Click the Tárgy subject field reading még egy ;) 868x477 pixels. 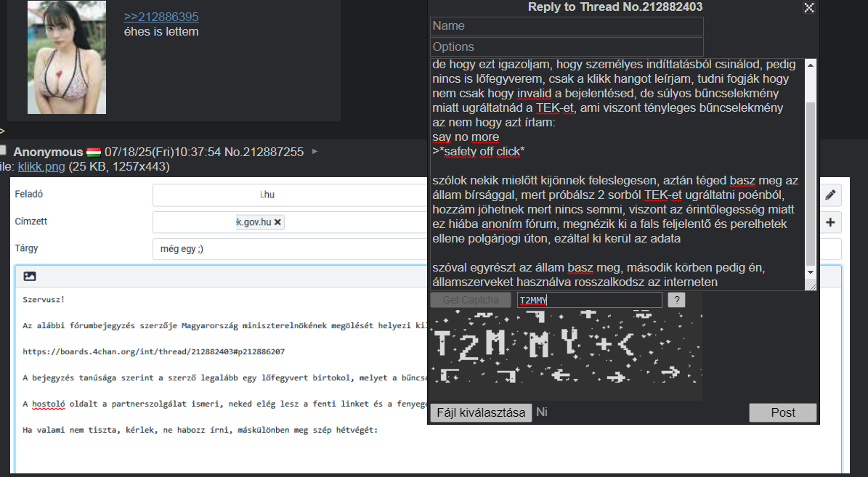pyautogui.click(x=290, y=249)
